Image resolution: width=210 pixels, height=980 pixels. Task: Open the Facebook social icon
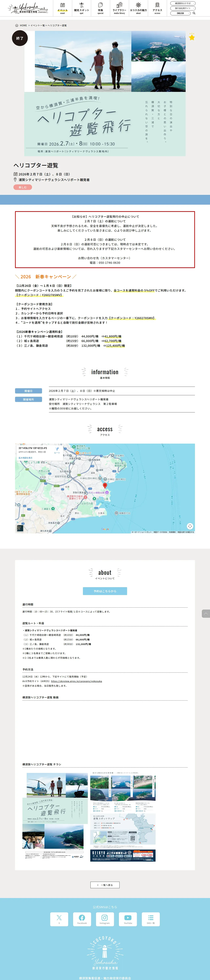pyautogui.click(x=82, y=919)
